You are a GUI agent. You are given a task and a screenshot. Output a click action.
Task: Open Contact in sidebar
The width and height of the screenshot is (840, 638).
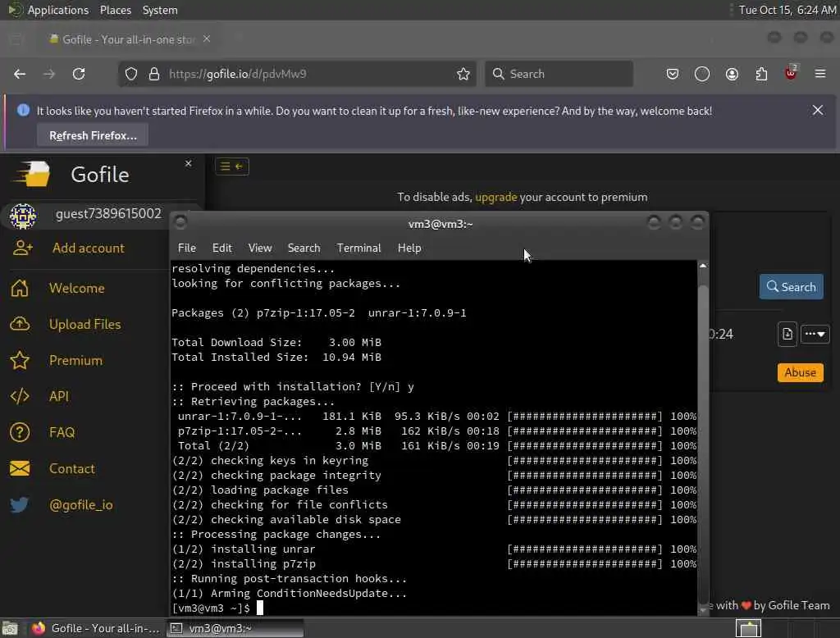coord(72,469)
